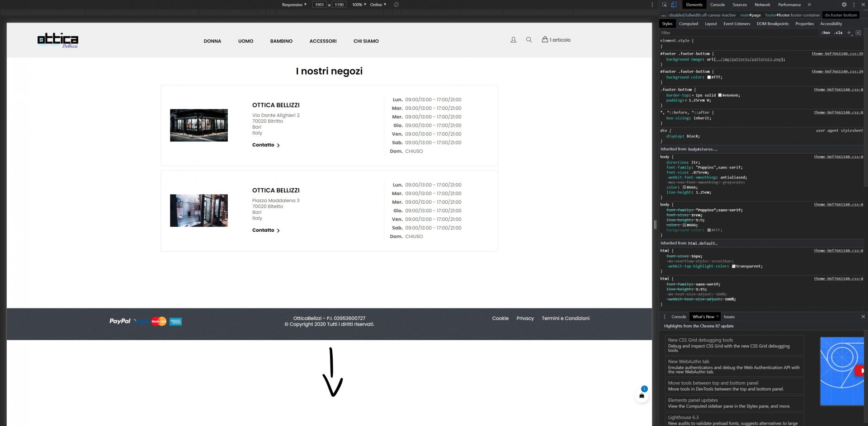
Task: Open the Event Listeners tab
Action: tap(736, 23)
